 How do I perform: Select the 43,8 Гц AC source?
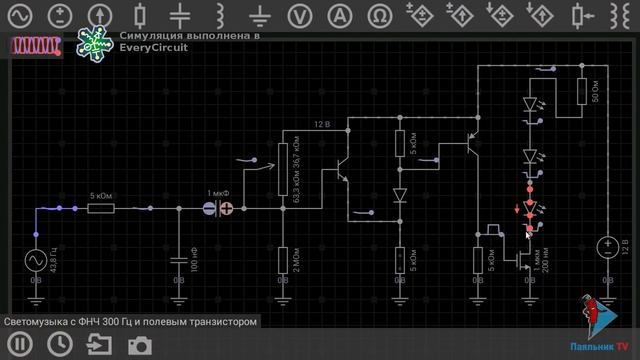click(x=36, y=260)
